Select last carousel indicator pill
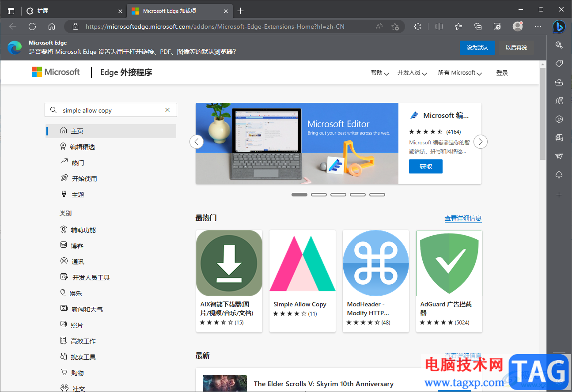This screenshot has height=392, width=572. (x=377, y=195)
